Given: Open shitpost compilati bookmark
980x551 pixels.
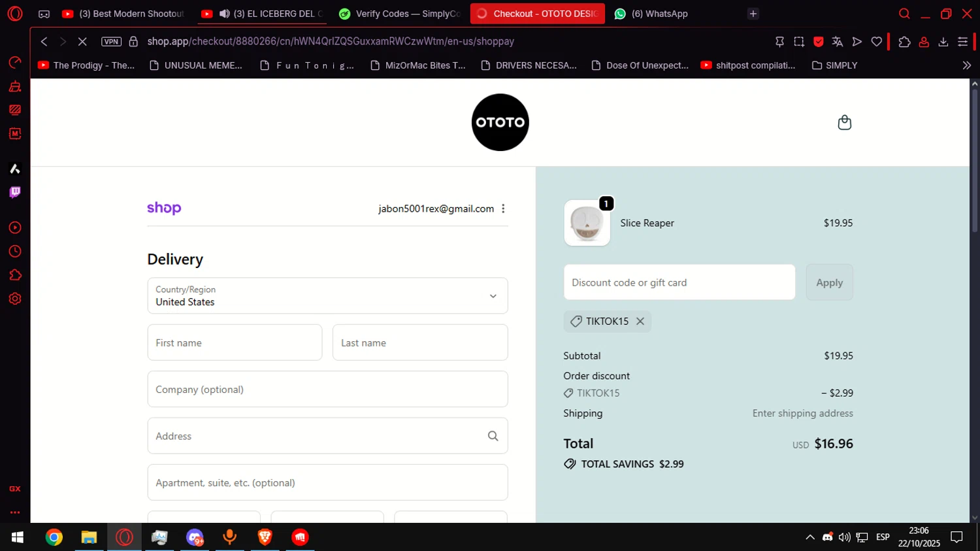Looking at the screenshot, I should [x=748, y=65].
